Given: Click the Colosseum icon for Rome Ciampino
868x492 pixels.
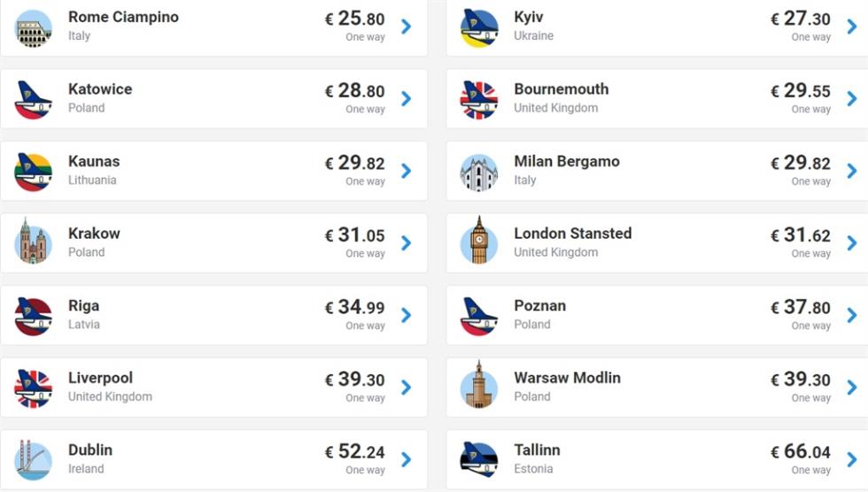Looking at the screenshot, I should pyautogui.click(x=34, y=28).
